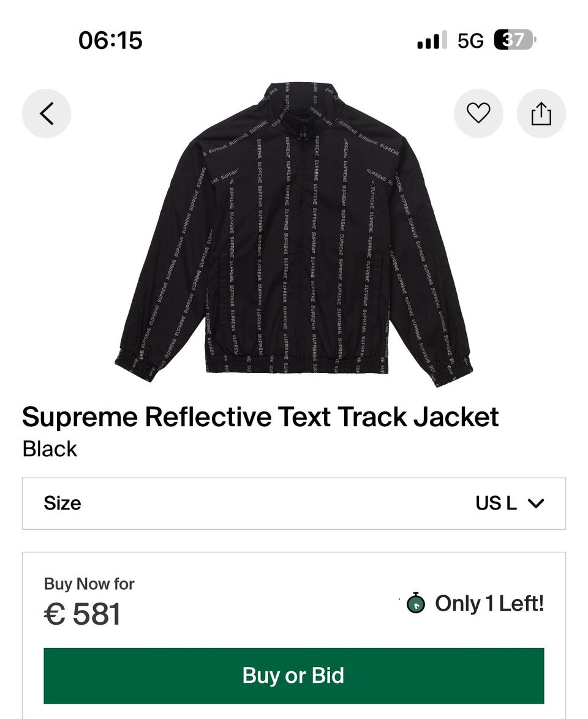Tap the 5G network indicator
The height and width of the screenshot is (719, 588).
point(470,40)
